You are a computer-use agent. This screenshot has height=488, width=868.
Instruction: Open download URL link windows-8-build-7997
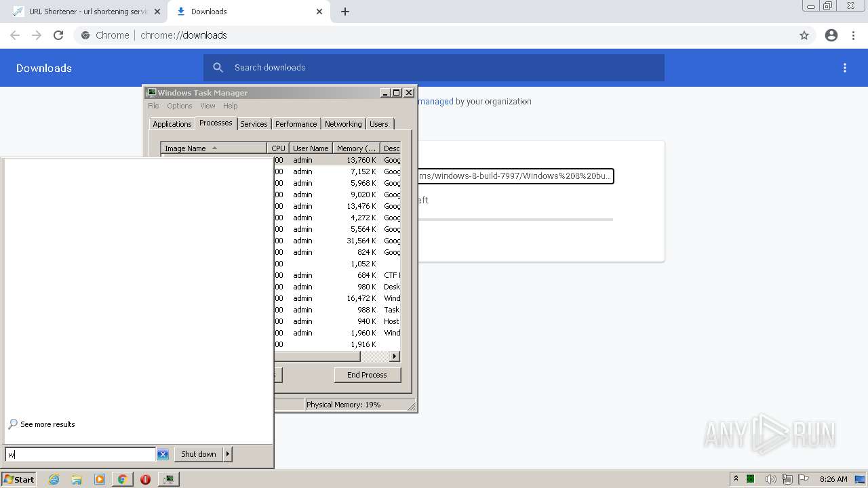(515, 176)
